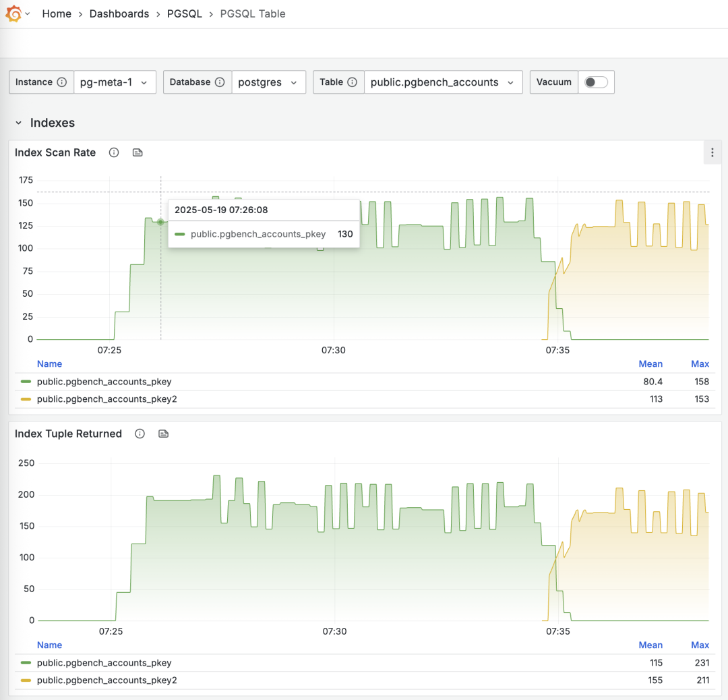Open the pg-meta-1 Instance dropdown
728x700 pixels.
(115, 82)
